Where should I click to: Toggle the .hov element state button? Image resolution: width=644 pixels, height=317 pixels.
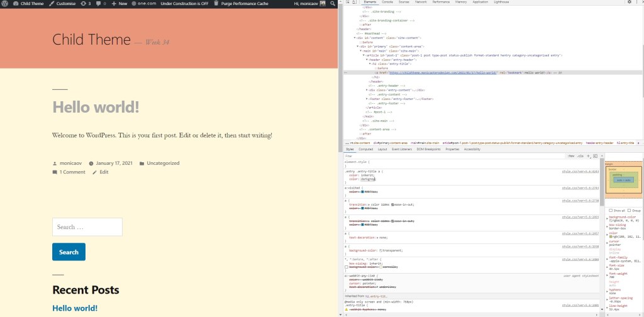coord(571,155)
